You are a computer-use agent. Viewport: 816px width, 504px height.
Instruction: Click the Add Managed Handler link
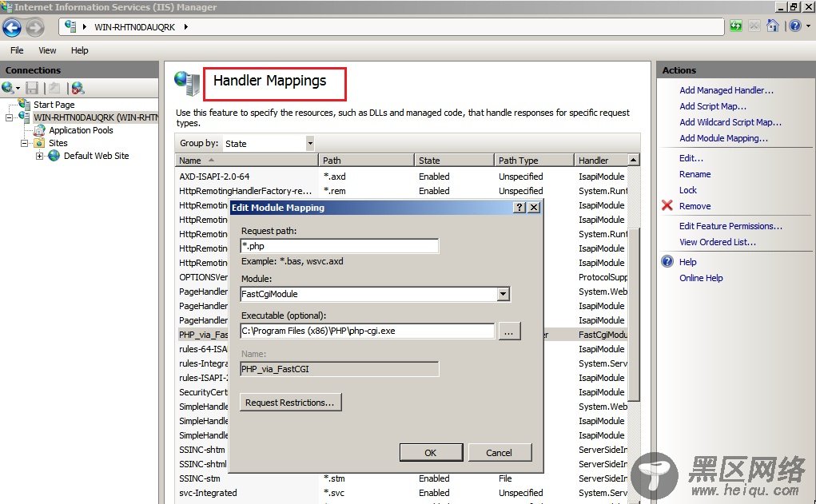coord(726,90)
